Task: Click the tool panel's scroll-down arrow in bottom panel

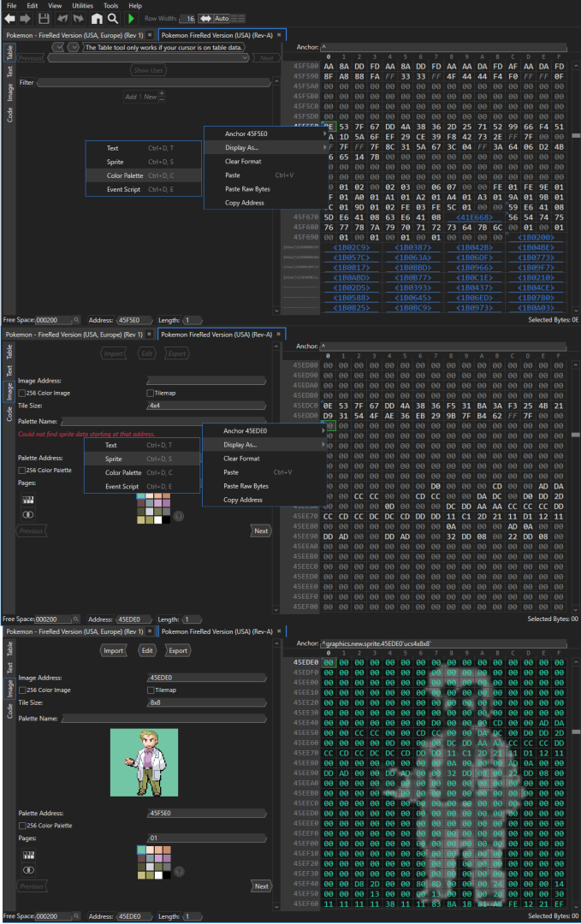Action: 276,906
